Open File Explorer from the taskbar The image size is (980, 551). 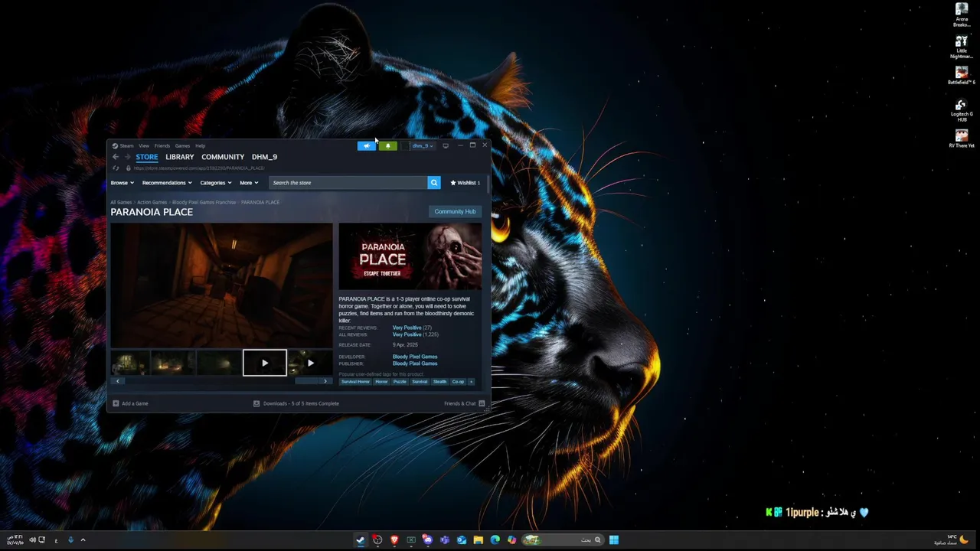(x=479, y=540)
